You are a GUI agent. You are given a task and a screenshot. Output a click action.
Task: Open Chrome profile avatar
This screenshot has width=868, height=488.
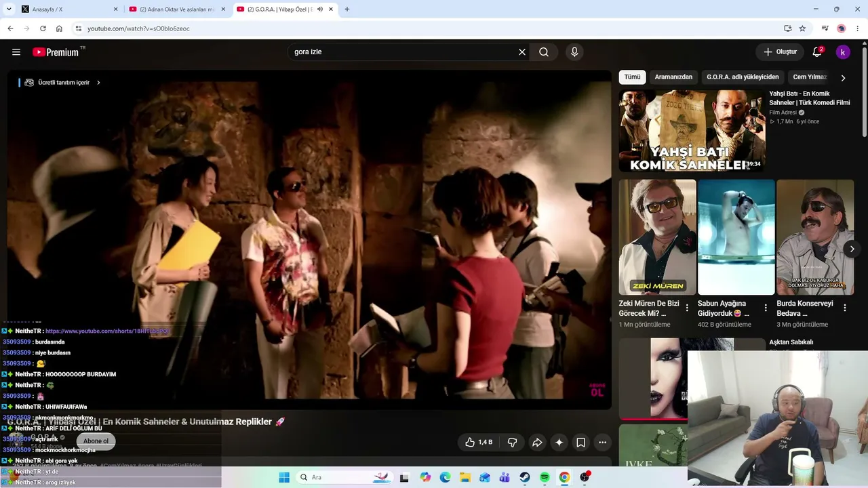tap(842, 28)
